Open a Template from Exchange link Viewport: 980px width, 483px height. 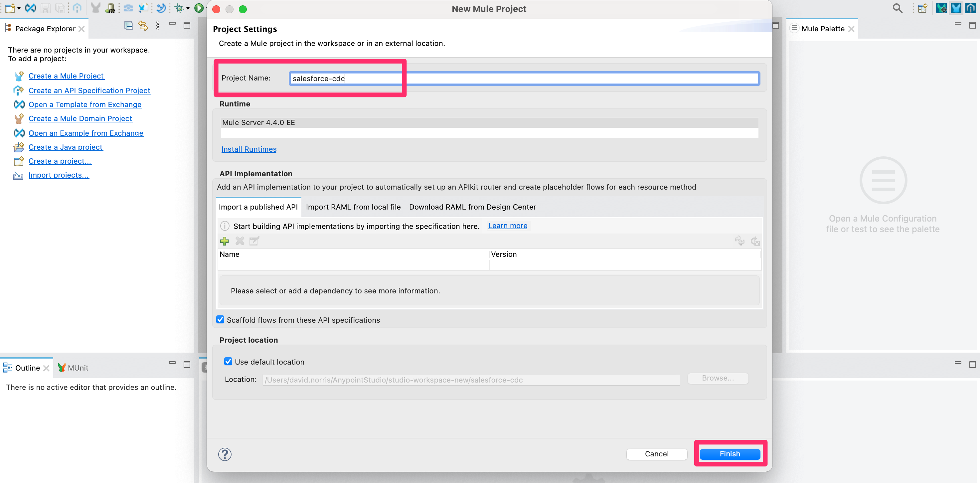point(85,104)
